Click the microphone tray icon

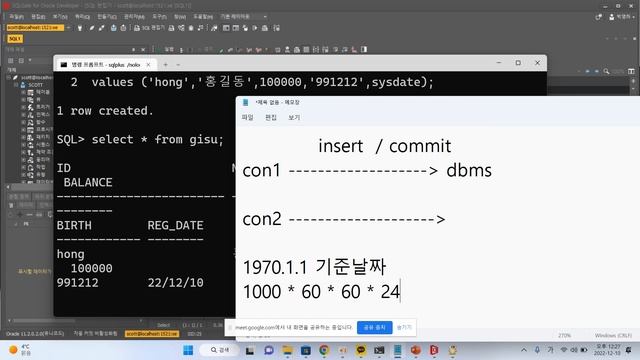point(537,350)
